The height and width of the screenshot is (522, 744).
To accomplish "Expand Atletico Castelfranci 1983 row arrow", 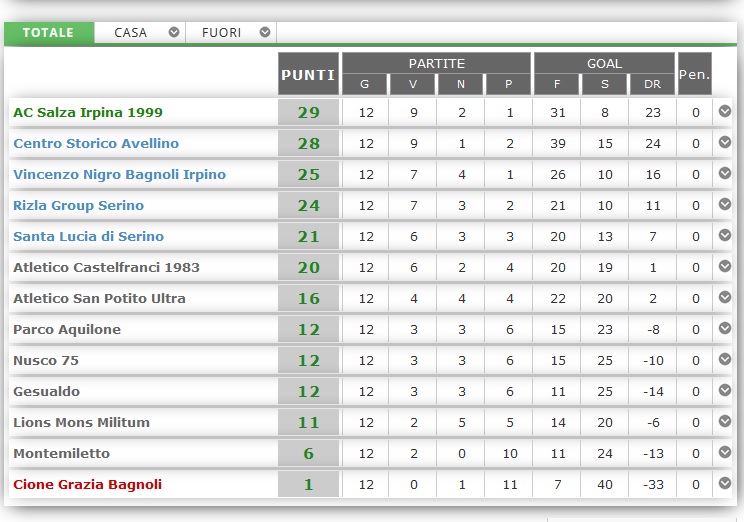I will [725, 266].
